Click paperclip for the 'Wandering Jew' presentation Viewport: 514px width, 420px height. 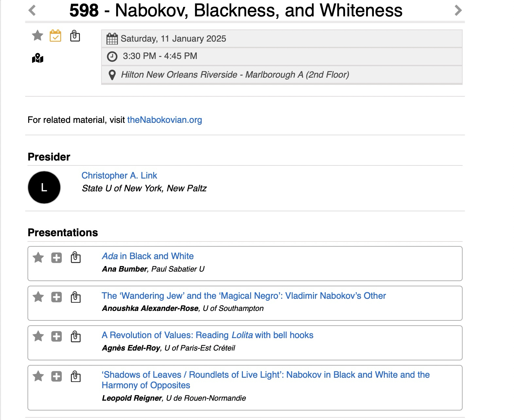tap(76, 297)
